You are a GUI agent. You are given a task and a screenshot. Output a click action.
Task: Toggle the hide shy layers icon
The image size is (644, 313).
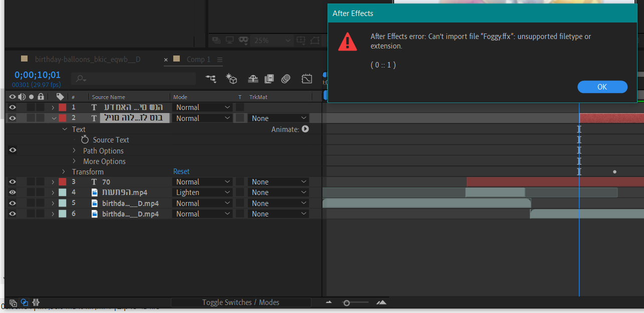pyautogui.click(x=253, y=78)
